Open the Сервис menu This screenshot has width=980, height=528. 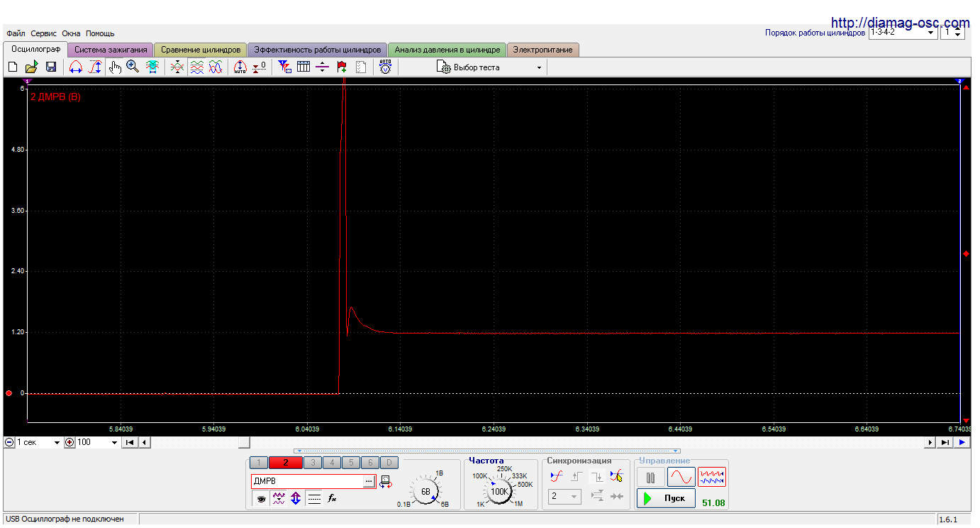tap(44, 33)
